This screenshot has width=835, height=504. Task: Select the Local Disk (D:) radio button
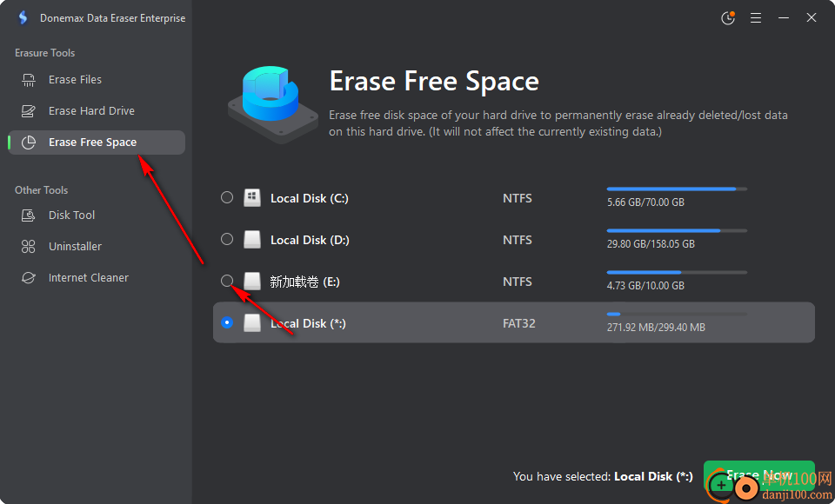227,239
